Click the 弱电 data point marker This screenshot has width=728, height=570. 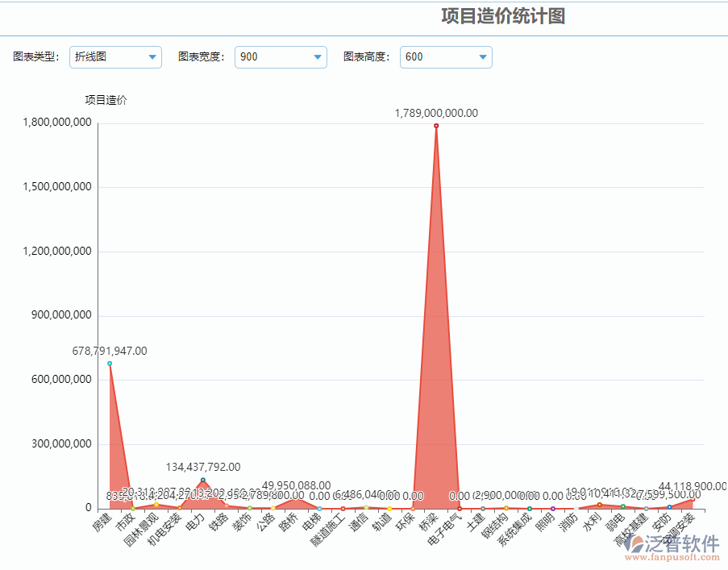click(622, 506)
